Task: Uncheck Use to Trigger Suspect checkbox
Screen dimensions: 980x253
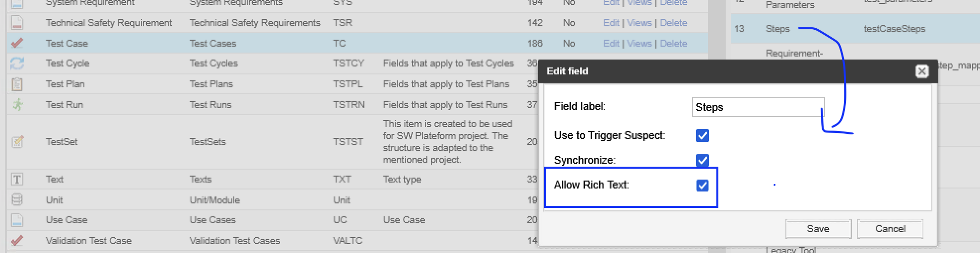Action: [x=702, y=135]
